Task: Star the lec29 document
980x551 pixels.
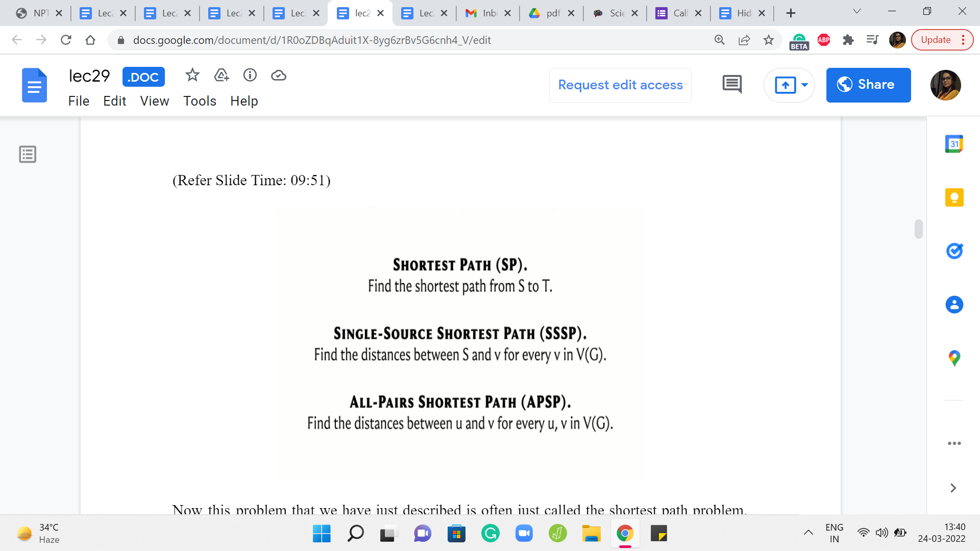Action: point(192,76)
